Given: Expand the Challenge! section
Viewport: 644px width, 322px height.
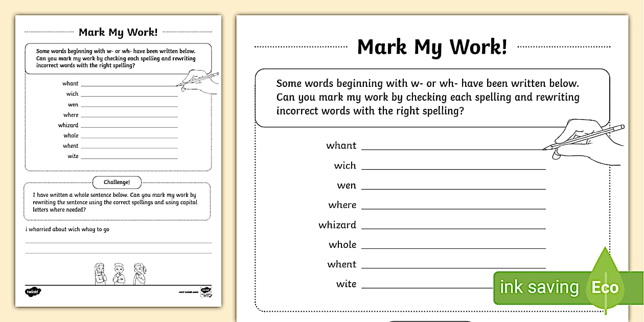Looking at the screenshot, I should click(117, 182).
